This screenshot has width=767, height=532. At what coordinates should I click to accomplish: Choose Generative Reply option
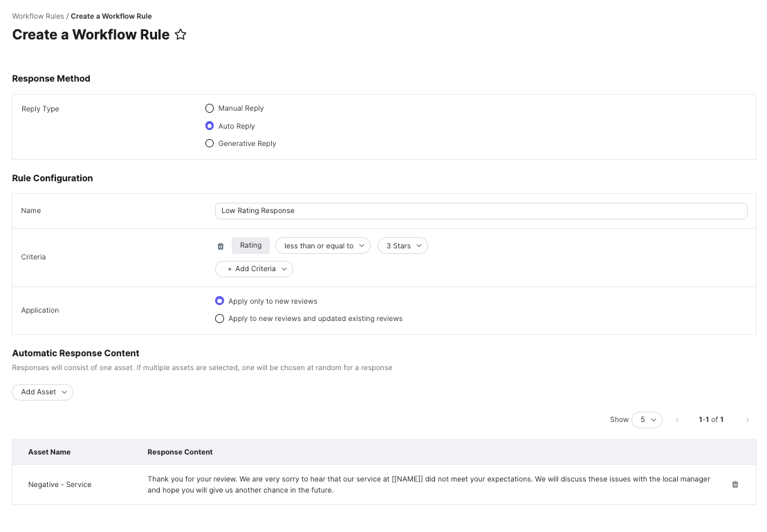210,143
